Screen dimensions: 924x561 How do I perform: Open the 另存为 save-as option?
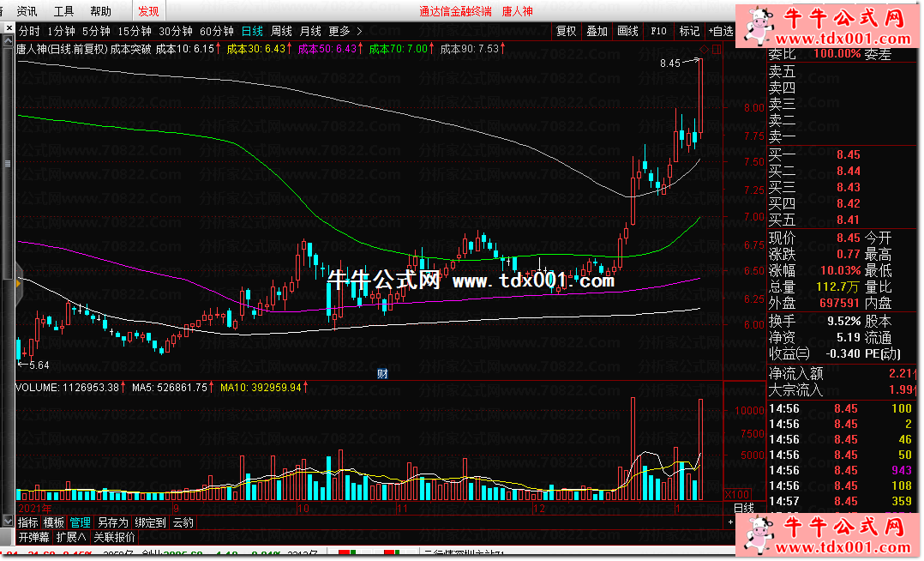pyautogui.click(x=112, y=522)
